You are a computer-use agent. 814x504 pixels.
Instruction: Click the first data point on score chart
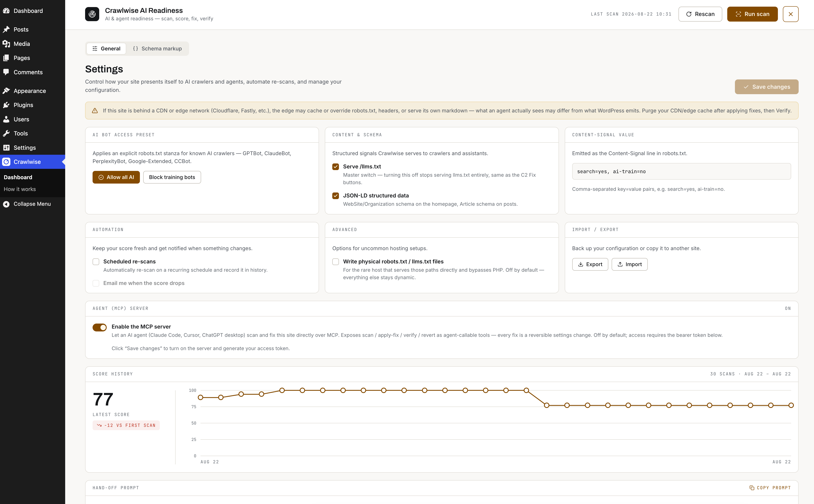(x=200, y=397)
